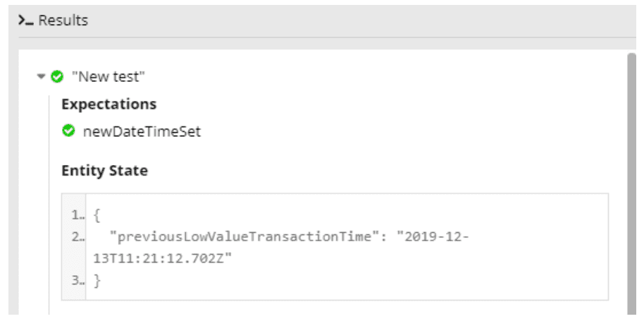Click the wrapped 13T11:21:12.702Z text
The image size is (644, 326).
[x=163, y=258]
